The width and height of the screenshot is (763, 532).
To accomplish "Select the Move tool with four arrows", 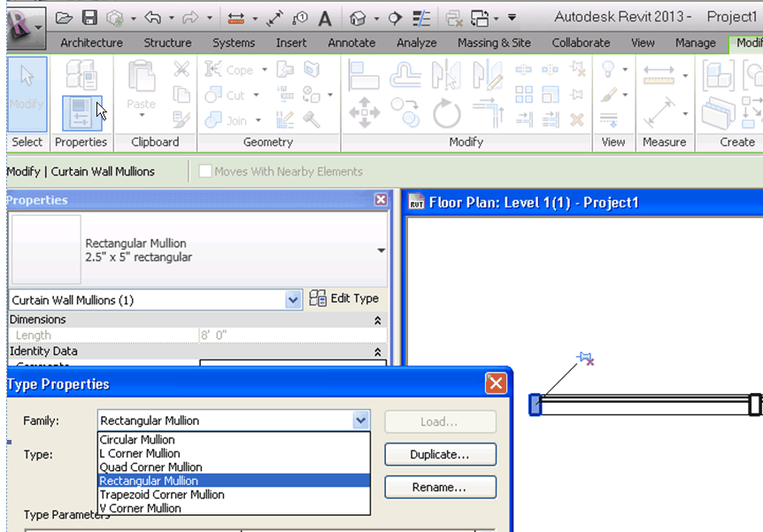I will click(365, 112).
